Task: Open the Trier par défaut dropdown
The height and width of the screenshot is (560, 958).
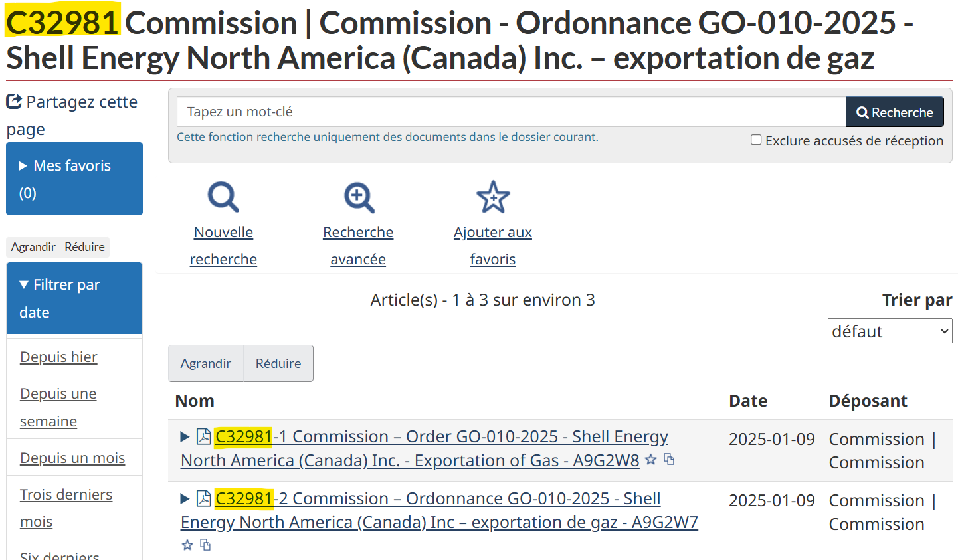Action: pos(890,331)
